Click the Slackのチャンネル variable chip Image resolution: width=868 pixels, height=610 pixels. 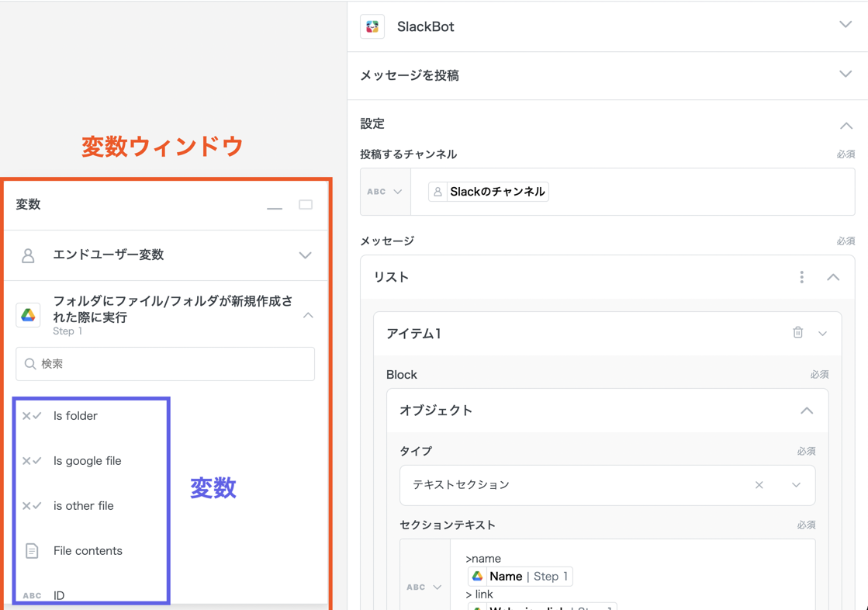tap(489, 192)
